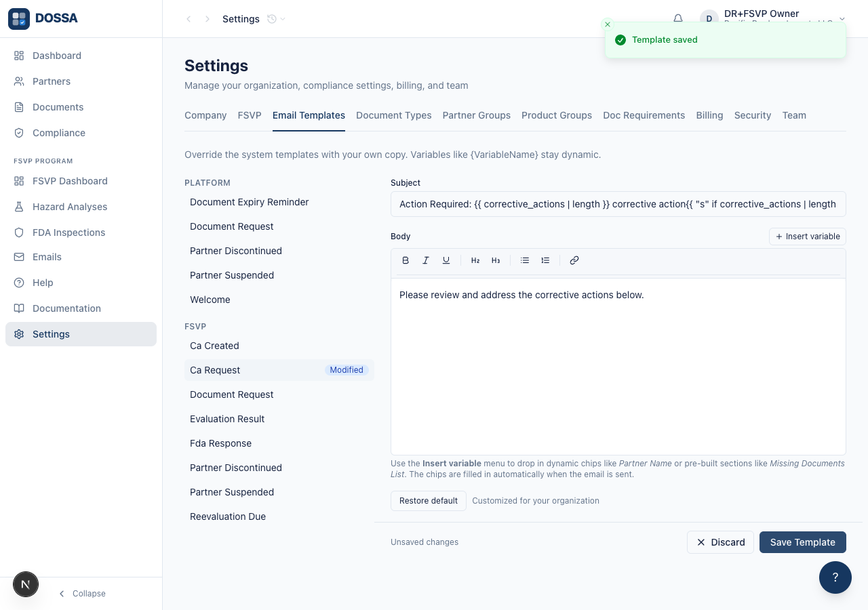Collapse the sidebar
The height and width of the screenshot is (610, 868).
(x=82, y=594)
